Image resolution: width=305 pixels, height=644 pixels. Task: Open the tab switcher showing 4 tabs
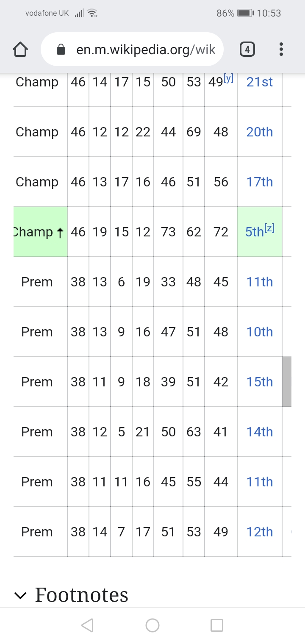[x=247, y=50]
